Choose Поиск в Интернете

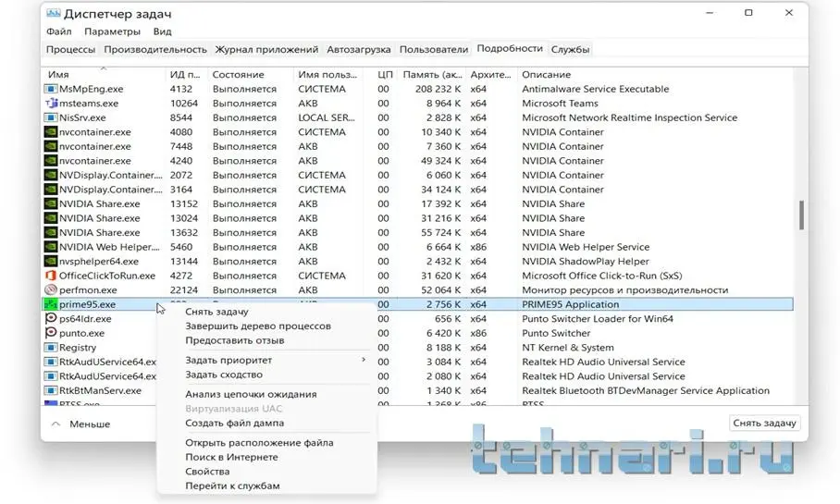coord(231,458)
